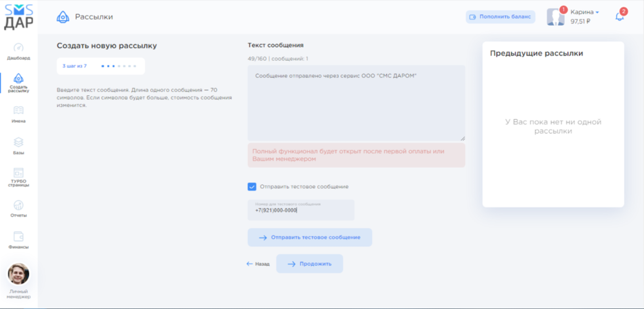Click the step progress dots indicator
644x309 pixels.
119,66
